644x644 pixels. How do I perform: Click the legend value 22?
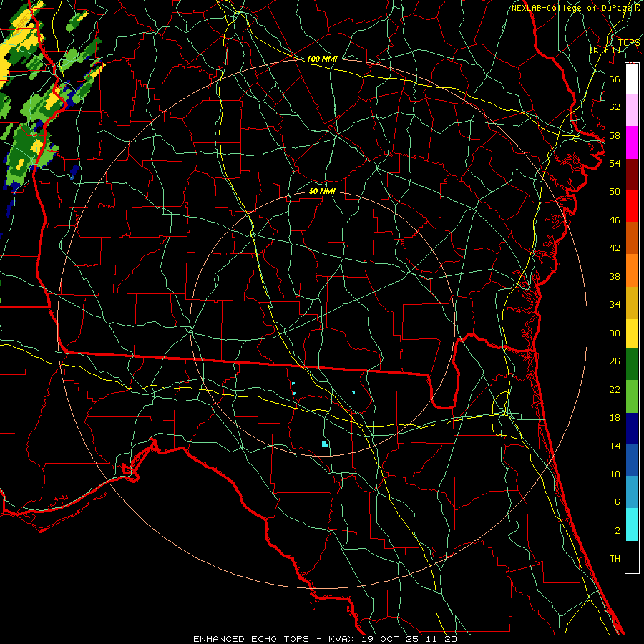(x=615, y=389)
